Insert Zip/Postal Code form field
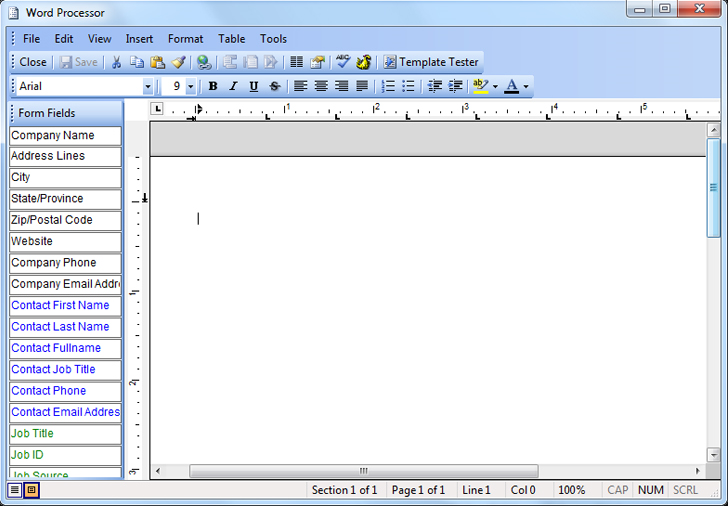 coord(65,221)
